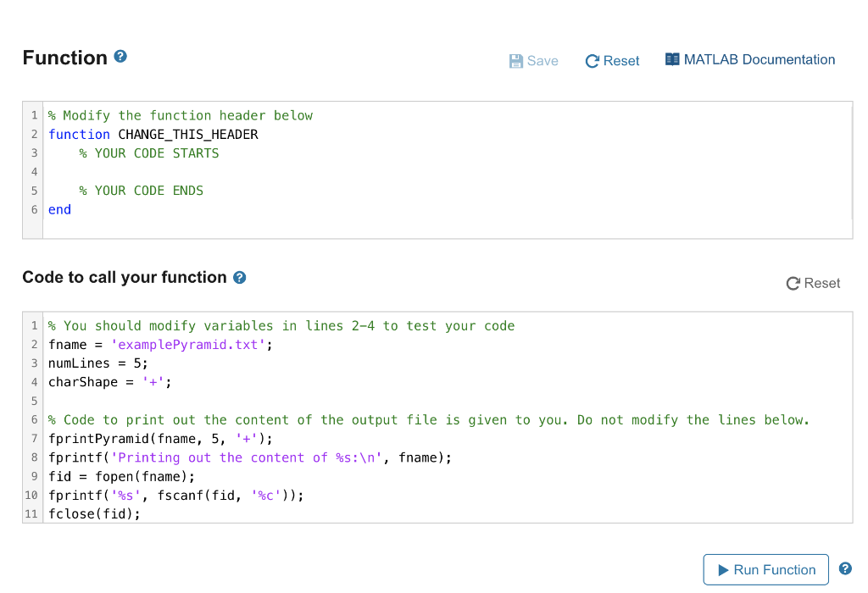
Task: Click the Reset icon for the caller code section
Action: pyautogui.click(x=793, y=284)
